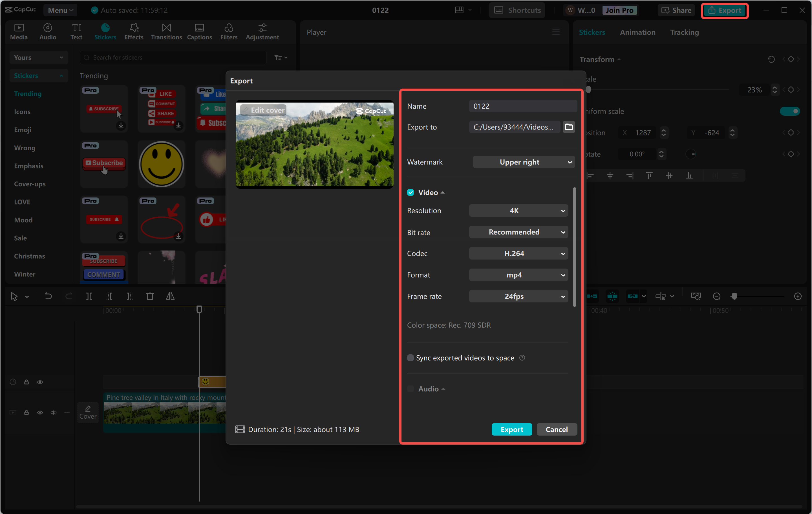Click the mirror flip tool icon

[x=170, y=296]
